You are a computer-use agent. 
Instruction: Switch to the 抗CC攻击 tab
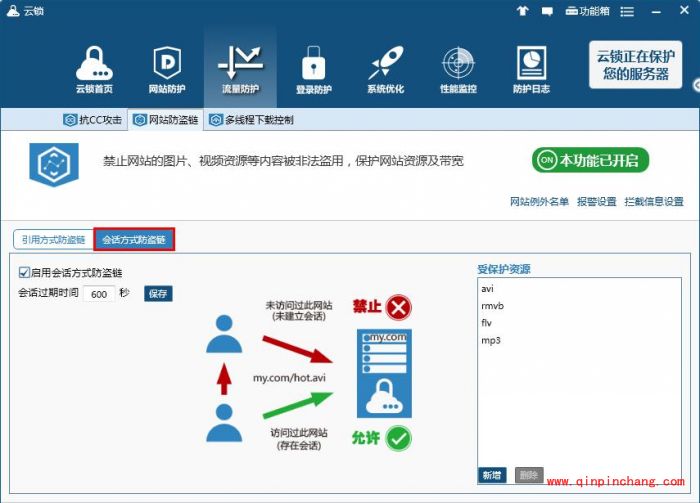93,120
